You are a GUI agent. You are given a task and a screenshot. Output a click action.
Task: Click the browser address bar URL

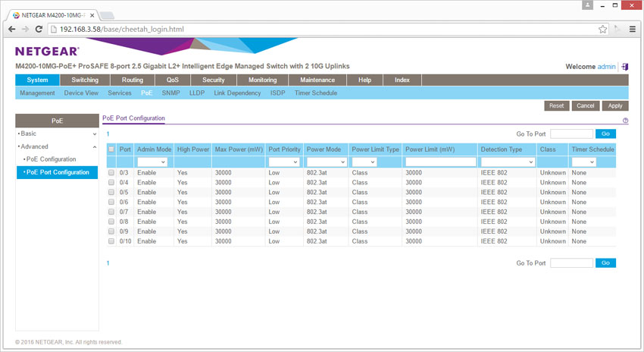pos(121,29)
